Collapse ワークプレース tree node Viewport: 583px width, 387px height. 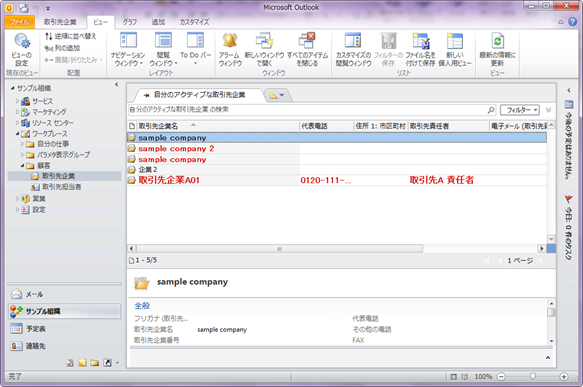click(x=17, y=133)
